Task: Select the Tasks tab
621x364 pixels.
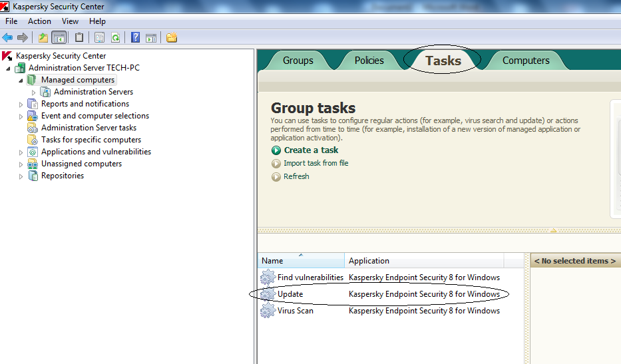Action: tap(443, 61)
